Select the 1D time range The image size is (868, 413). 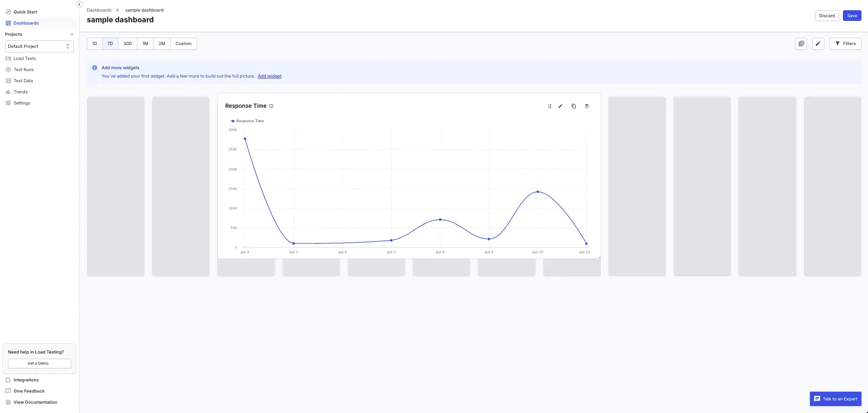point(95,44)
